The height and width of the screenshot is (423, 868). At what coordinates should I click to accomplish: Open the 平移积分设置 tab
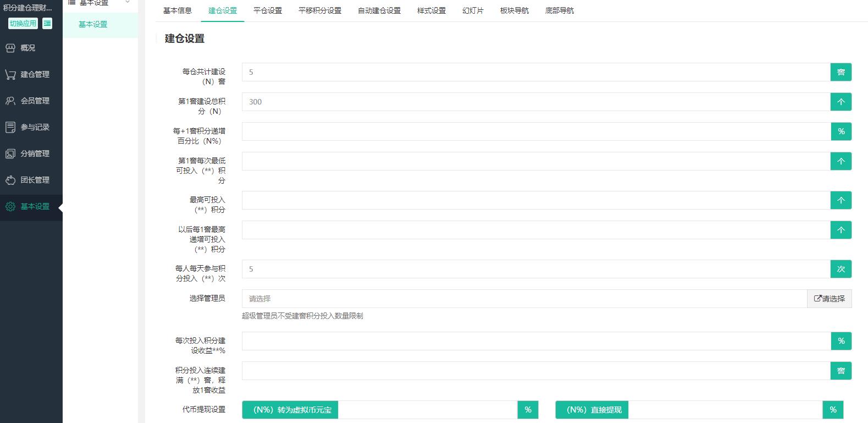point(320,10)
